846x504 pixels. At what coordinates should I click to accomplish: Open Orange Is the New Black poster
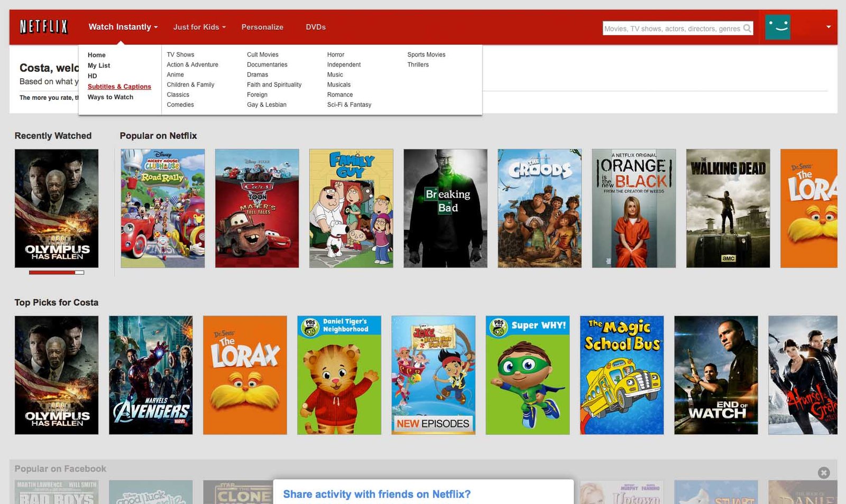click(634, 208)
